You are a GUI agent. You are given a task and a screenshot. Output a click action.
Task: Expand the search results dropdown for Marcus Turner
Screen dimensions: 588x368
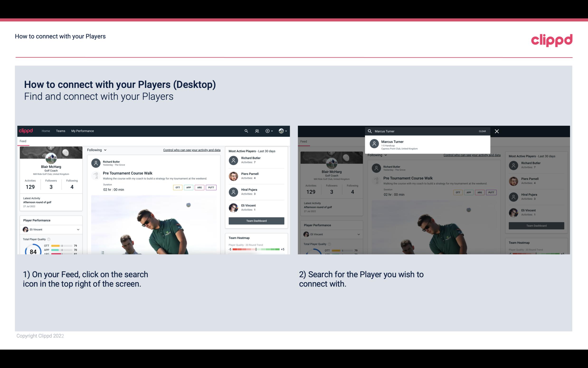coord(427,145)
